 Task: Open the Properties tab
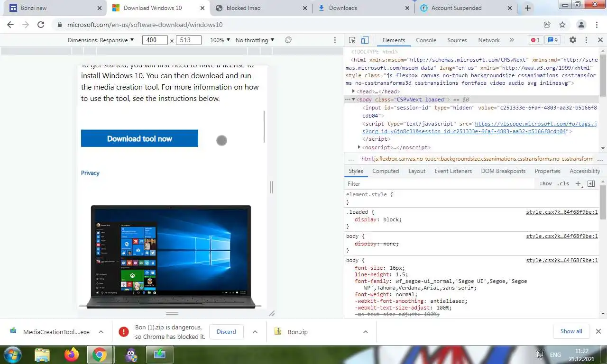547,171
